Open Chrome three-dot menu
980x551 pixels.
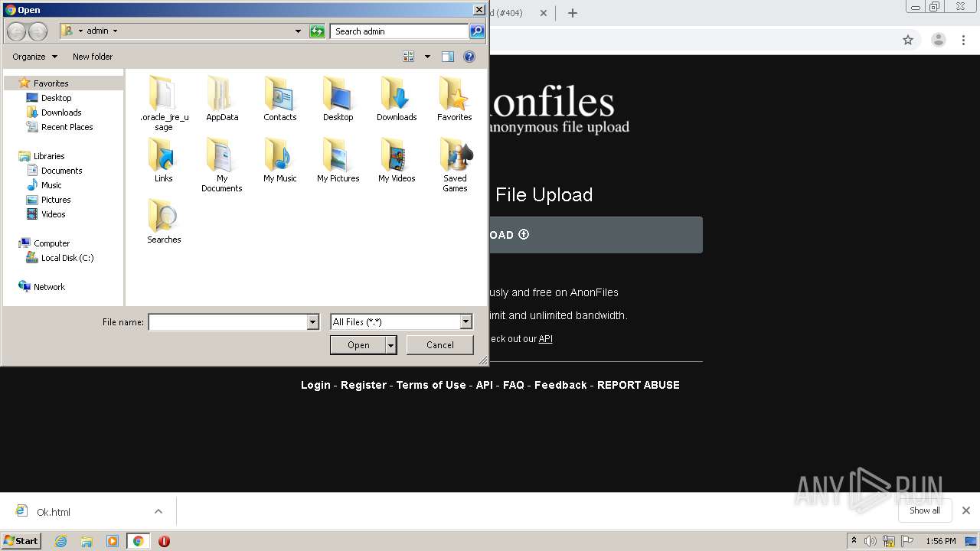tap(964, 40)
